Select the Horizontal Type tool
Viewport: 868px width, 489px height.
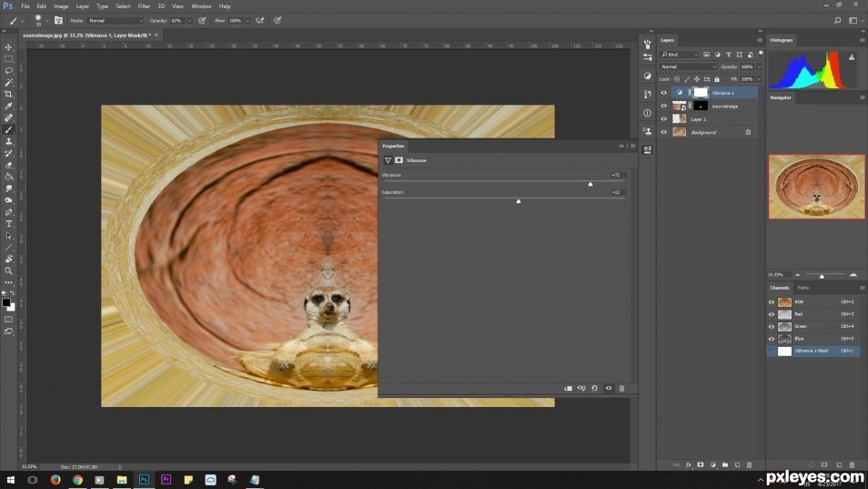(x=8, y=224)
